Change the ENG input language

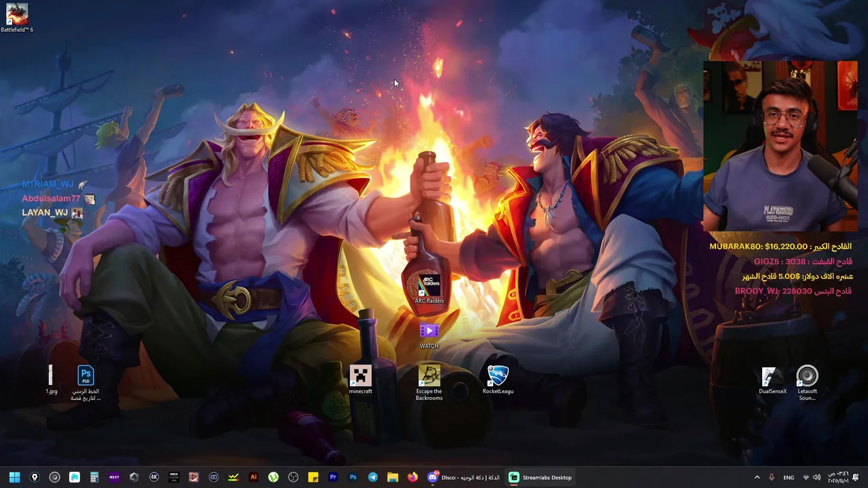pyautogui.click(x=789, y=477)
